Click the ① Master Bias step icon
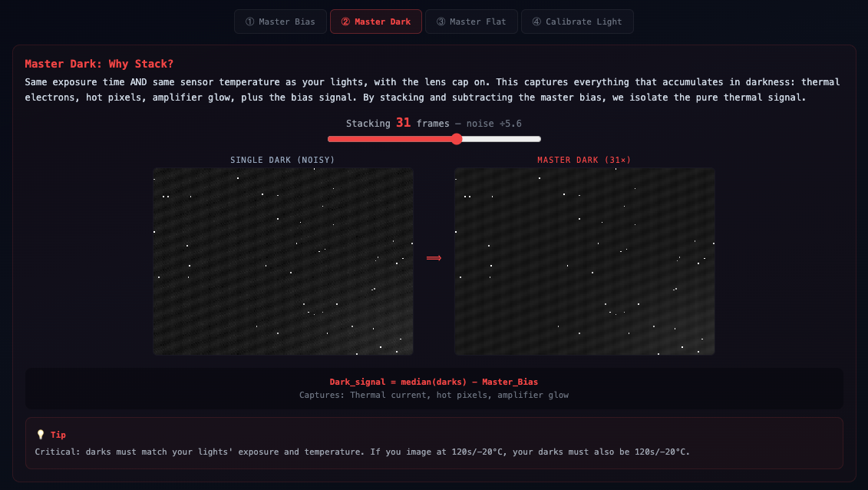This screenshot has height=490, width=868. pyautogui.click(x=249, y=21)
